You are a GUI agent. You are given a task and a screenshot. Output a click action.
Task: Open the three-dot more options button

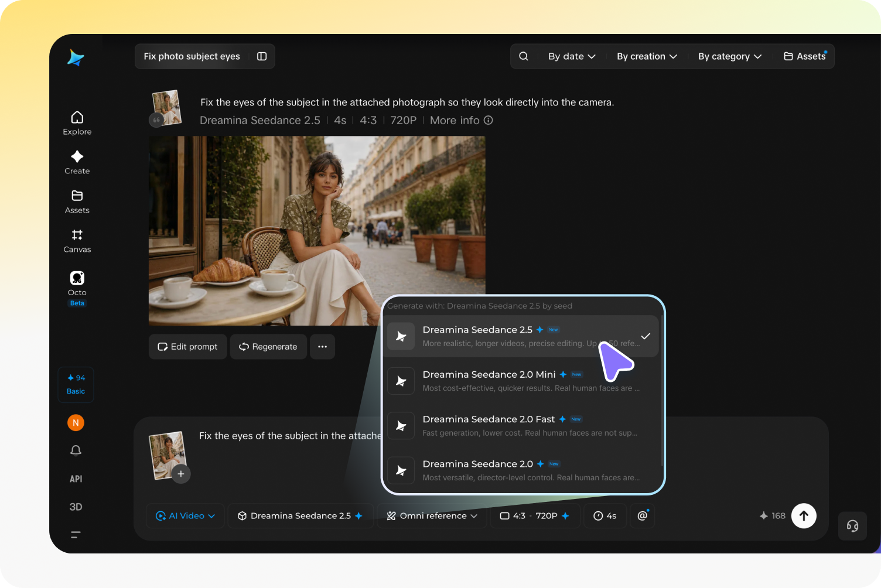coord(322,347)
